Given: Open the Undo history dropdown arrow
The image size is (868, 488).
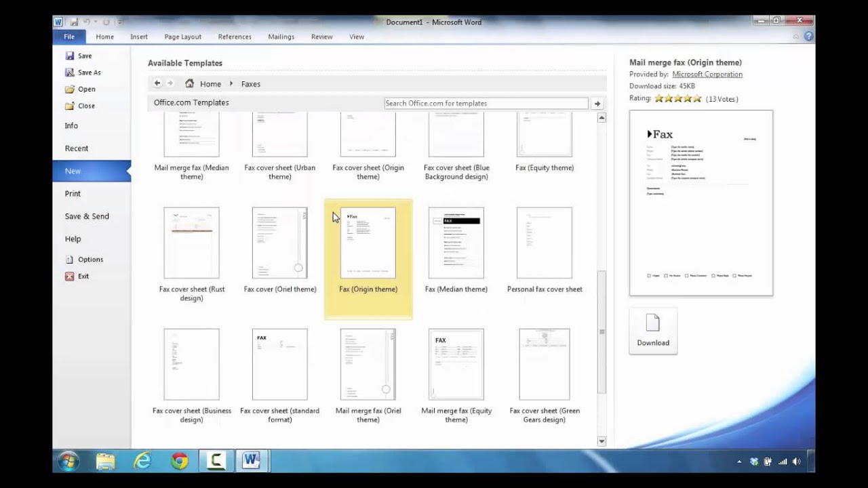Looking at the screenshot, I should (96, 22).
